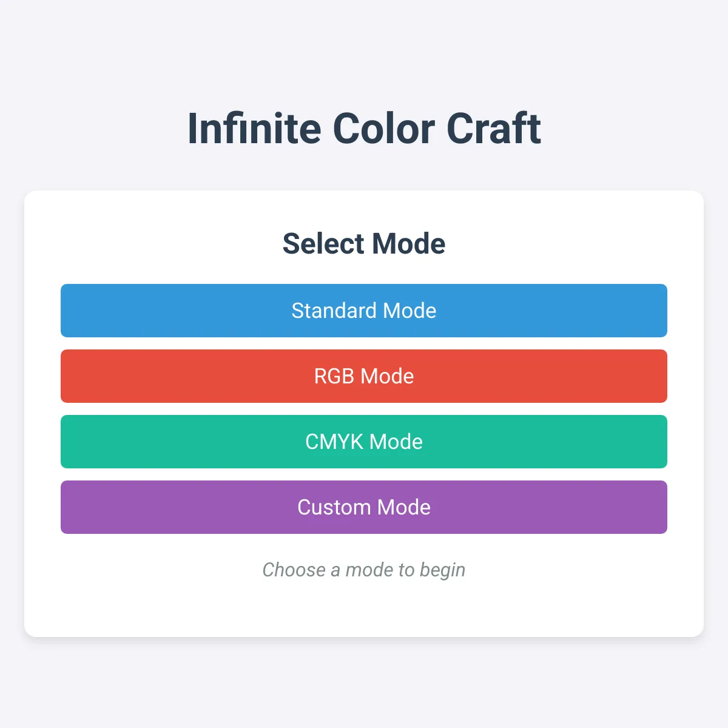This screenshot has width=728, height=728.
Task: Click the Select Mode heading
Action: (363, 243)
